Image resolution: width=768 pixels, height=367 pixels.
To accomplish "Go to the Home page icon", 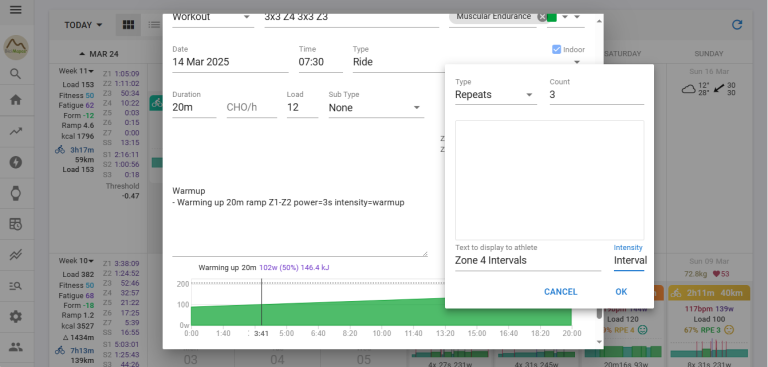I will (x=16, y=100).
